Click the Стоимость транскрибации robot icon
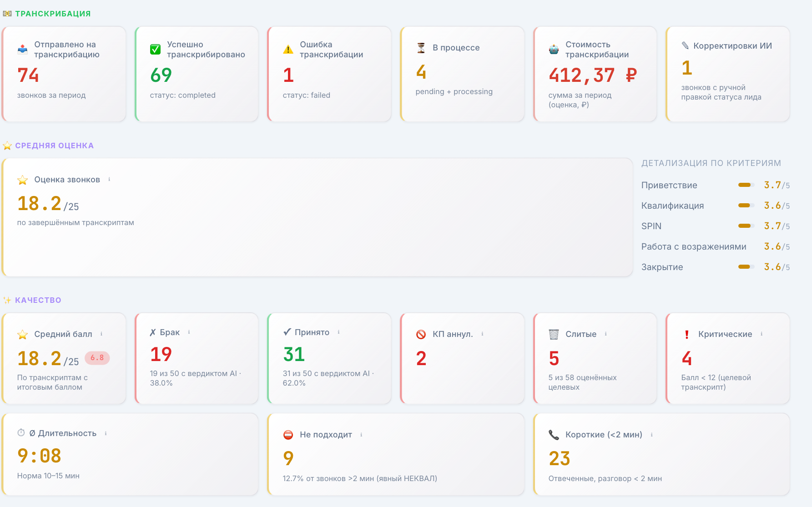This screenshot has height=507, width=812. [554, 50]
